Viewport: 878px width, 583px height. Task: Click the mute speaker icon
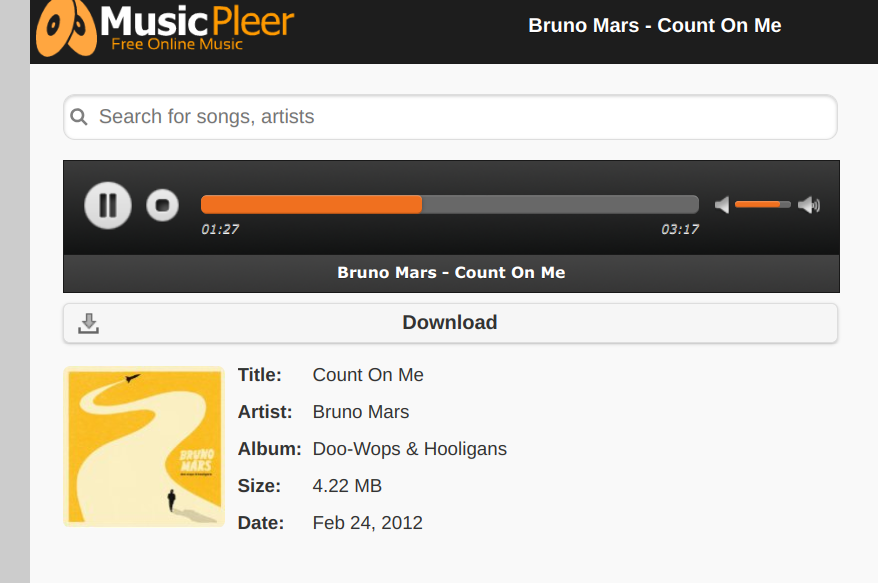pos(722,205)
